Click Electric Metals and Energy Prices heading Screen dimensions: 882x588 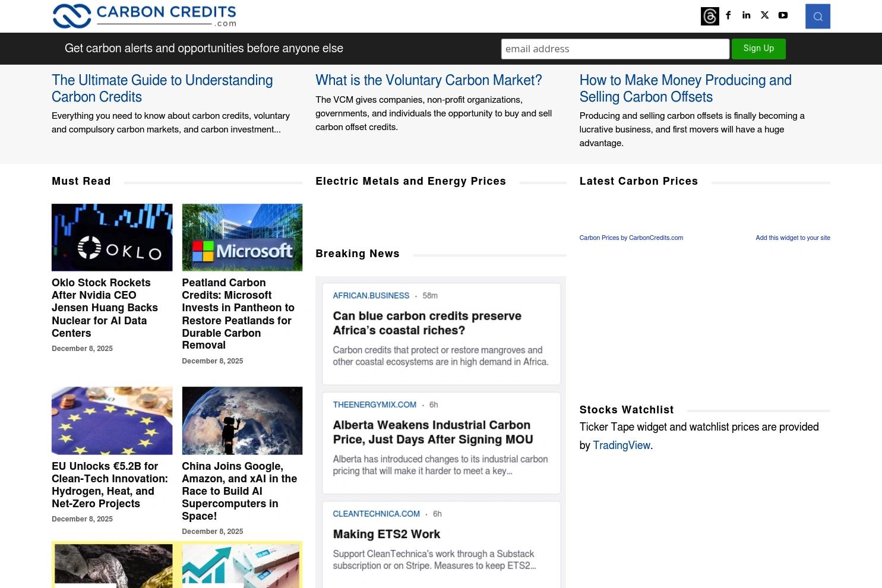pos(411,181)
